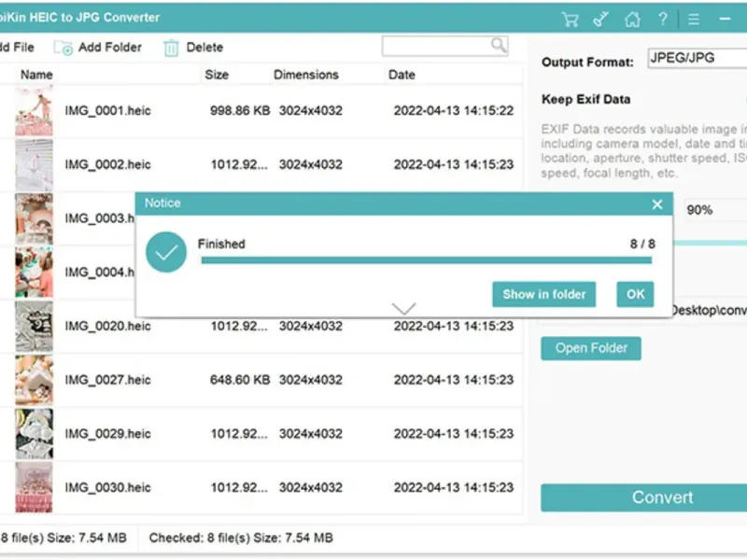The height and width of the screenshot is (560, 747).
Task: Select the IMG_0003 thumbnail image
Action: [x=34, y=218]
